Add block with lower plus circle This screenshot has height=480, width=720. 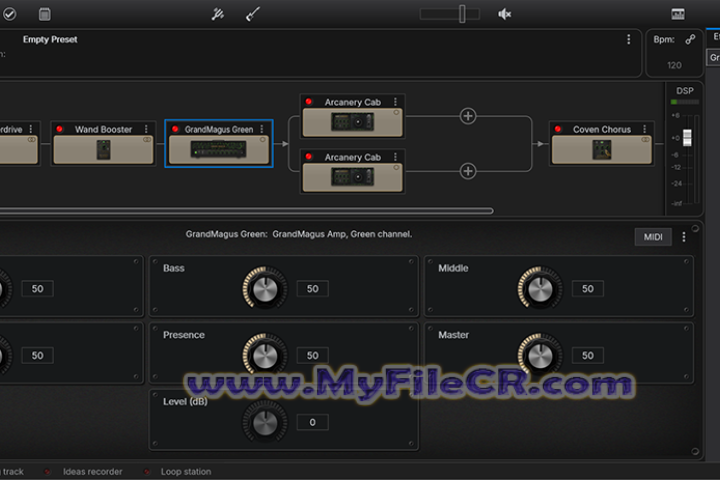(468, 171)
